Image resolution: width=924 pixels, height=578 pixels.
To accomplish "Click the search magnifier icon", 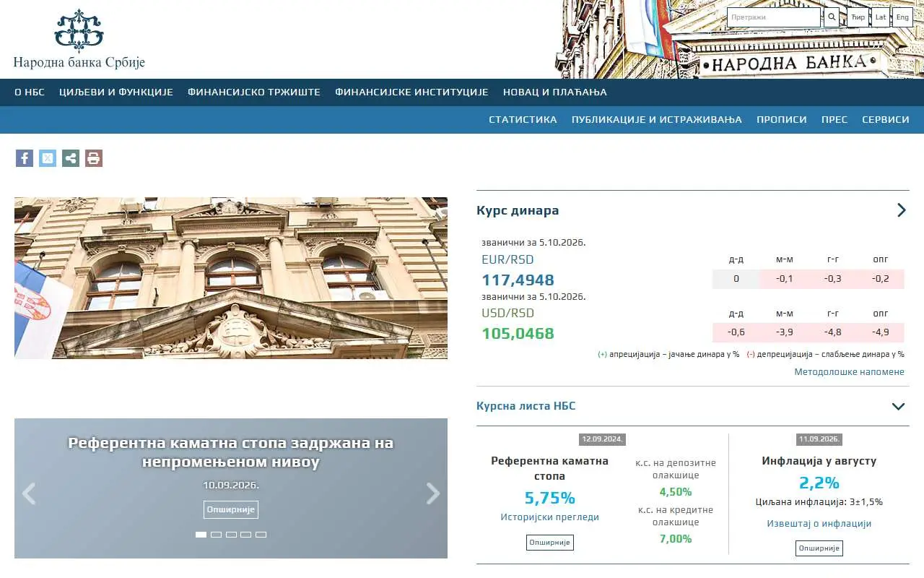I will [x=832, y=17].
